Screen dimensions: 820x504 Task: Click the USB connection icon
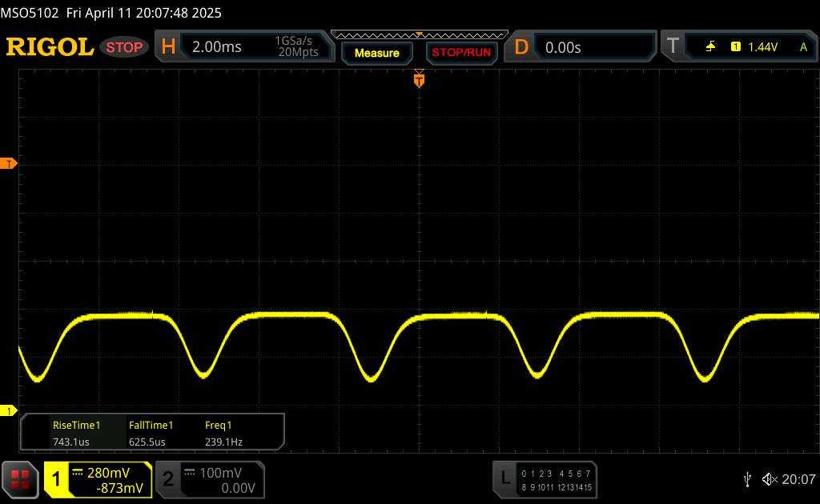coord(747,479)
